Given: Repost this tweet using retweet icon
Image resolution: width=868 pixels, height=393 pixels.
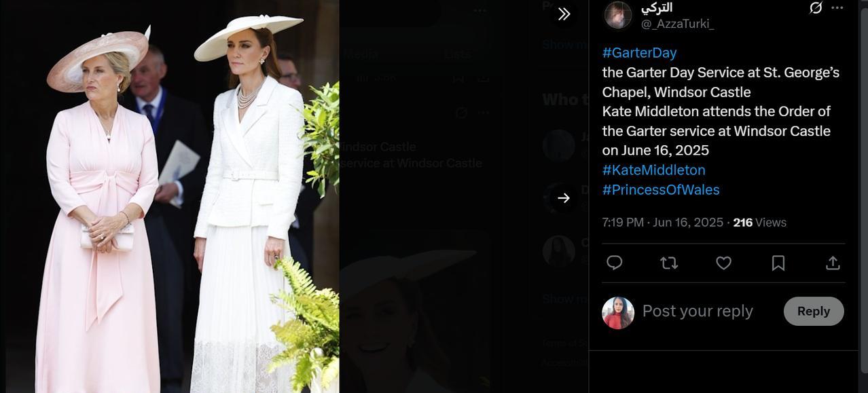Looking at the screenshot, I should click(669, 263).
